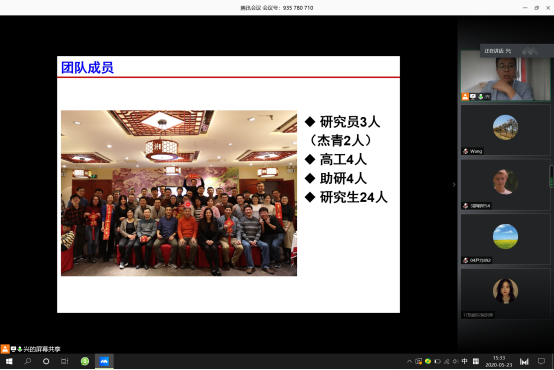Screen dimensions: 554x370
Task: Open the Windows Start menu
Action: [9, 361]
